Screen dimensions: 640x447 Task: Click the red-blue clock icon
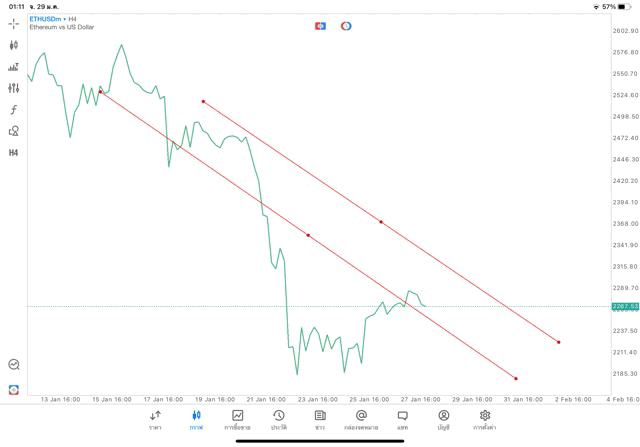(x=346, y=26)
